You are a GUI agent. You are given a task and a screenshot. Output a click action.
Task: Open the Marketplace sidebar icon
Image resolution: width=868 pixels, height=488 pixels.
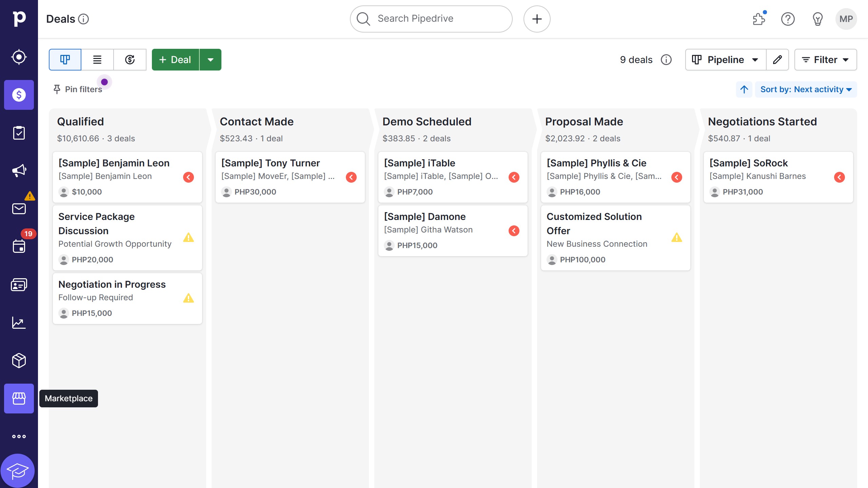(19, 399)
